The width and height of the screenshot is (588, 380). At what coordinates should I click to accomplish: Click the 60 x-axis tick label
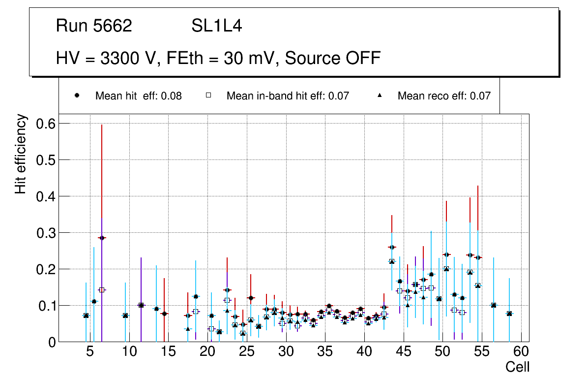point(521,352)
